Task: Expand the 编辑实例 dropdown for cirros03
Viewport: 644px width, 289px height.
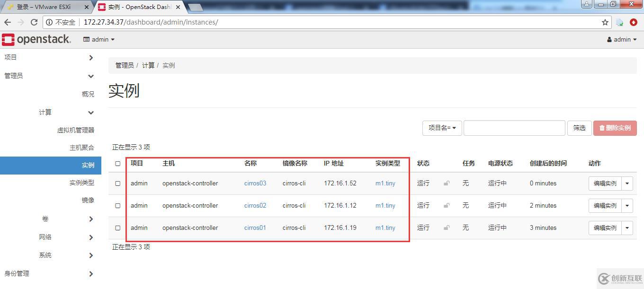Action: (627, 183)
